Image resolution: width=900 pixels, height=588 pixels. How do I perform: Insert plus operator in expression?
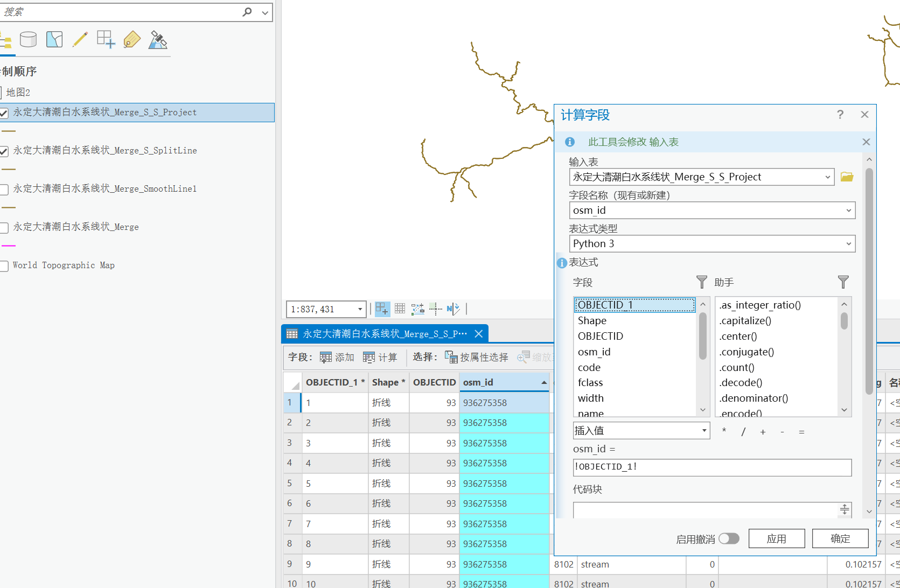tap(763, 431)
